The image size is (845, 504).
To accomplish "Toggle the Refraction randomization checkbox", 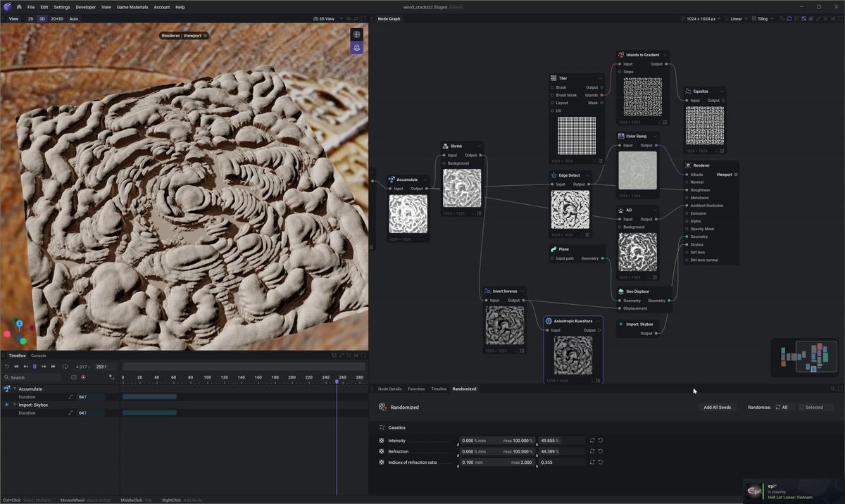I will coord(382,452).
